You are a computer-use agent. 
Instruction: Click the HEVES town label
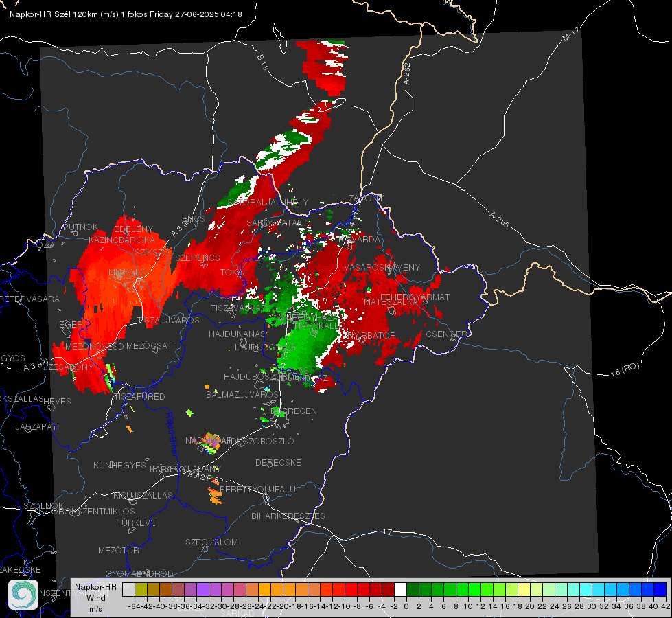click(x=58, y=402)
